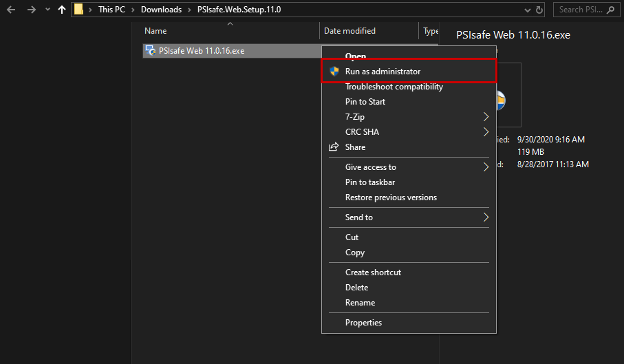Select This PC in breadcrumb path
Viewport: 624px width, 364px height.
click(111, 10)
